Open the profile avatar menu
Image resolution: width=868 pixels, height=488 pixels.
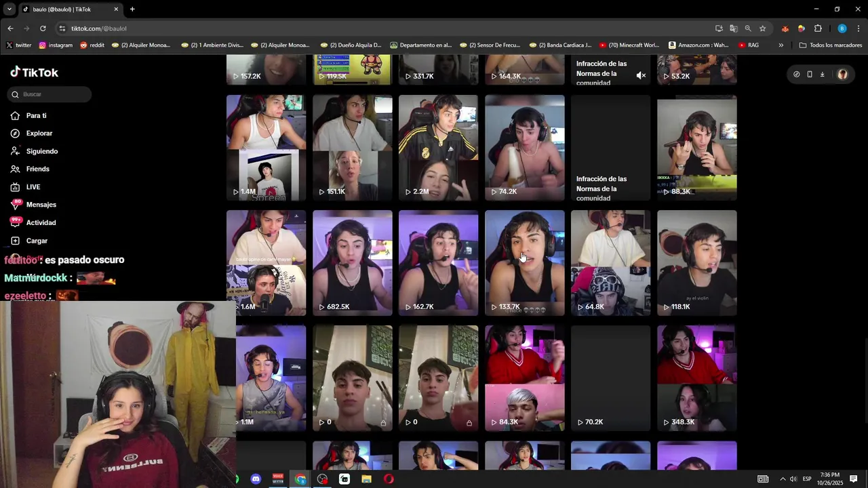point(842,75)
